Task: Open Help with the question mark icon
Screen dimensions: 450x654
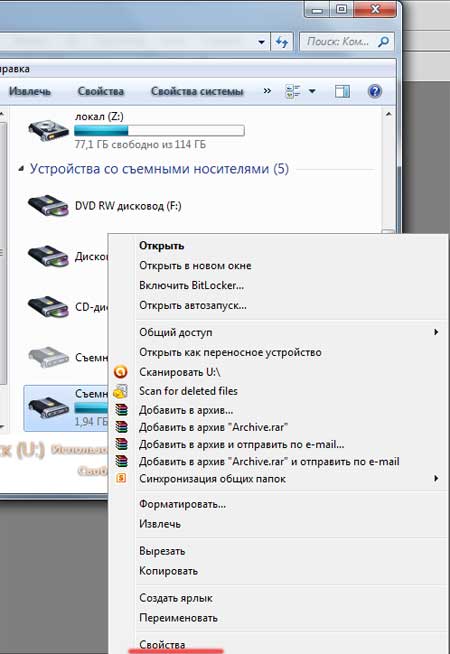Action: pyautogui.click(x=375, y=91)
